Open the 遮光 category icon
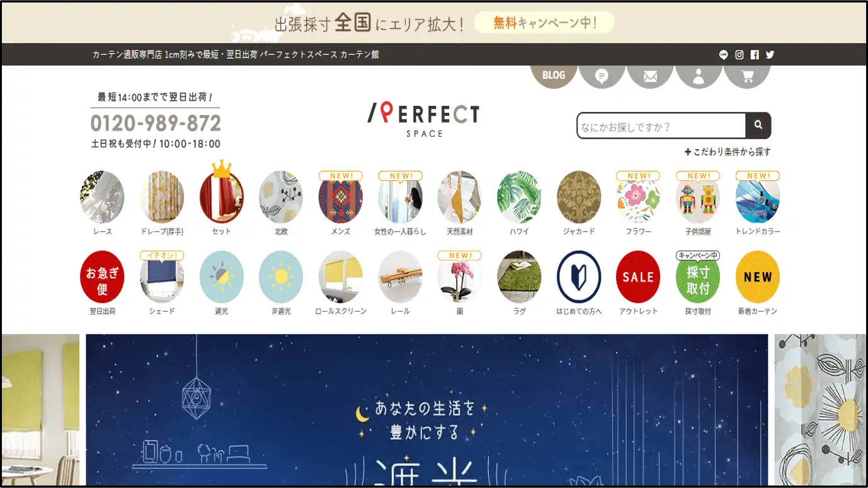 (222, 283)
